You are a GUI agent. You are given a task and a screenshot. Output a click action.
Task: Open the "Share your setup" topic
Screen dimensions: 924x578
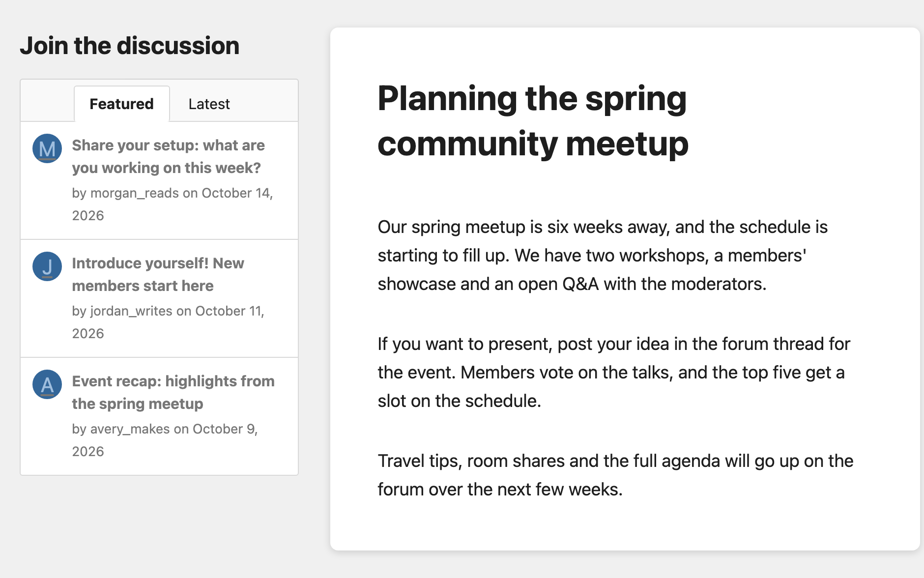click(x=169, y=156)
